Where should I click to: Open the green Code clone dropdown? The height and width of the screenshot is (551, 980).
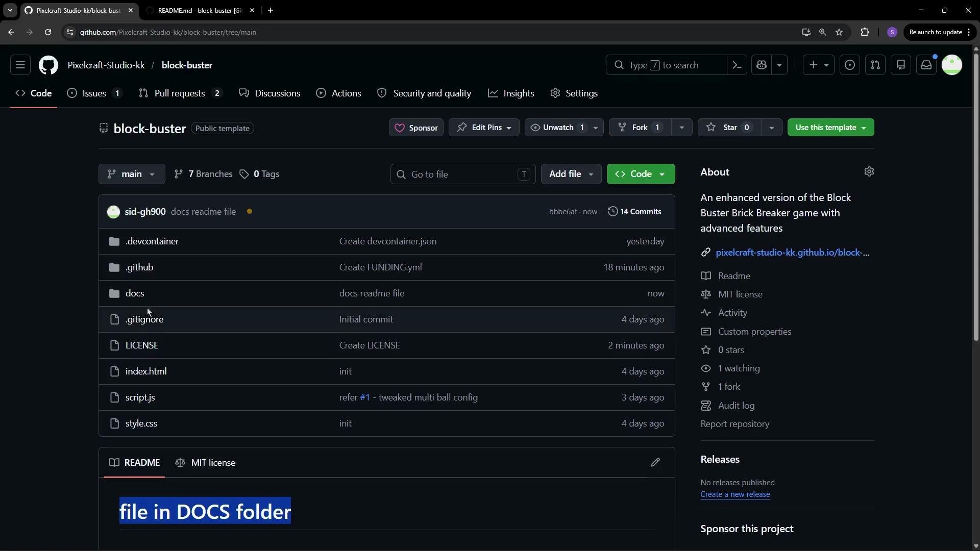coord(641,174)
